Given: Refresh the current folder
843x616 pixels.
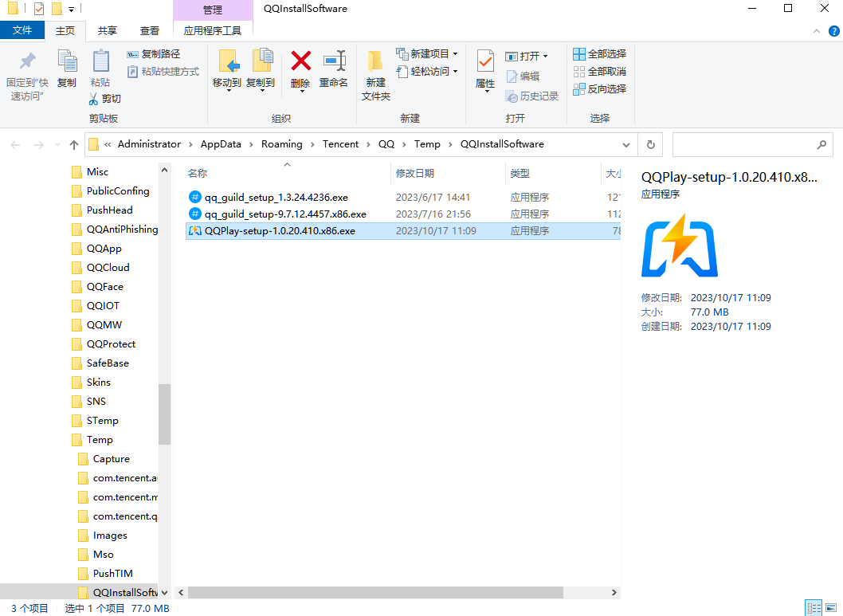Looking at the screenshot, I should (650, 144).
